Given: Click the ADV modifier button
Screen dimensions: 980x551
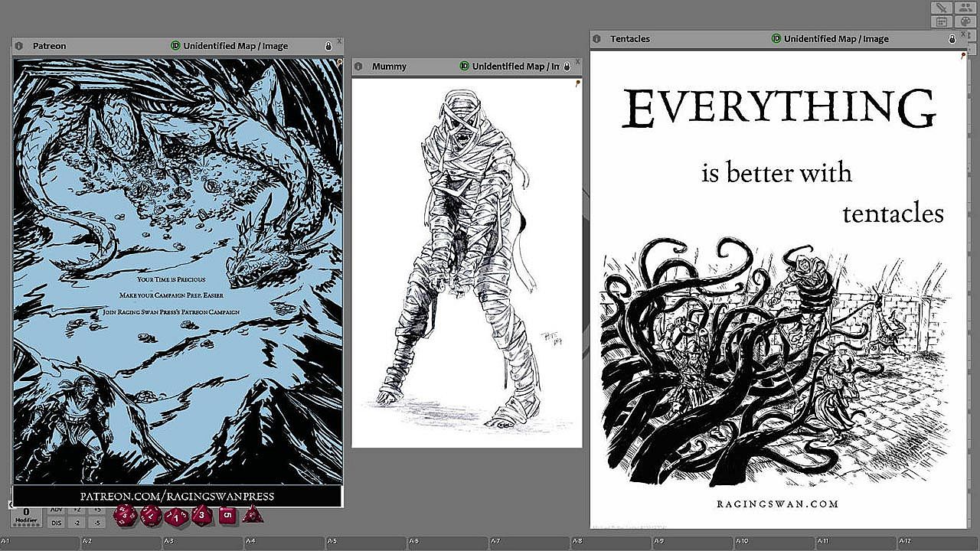Looking at the screenshot, I should click(x=56, y=509).
